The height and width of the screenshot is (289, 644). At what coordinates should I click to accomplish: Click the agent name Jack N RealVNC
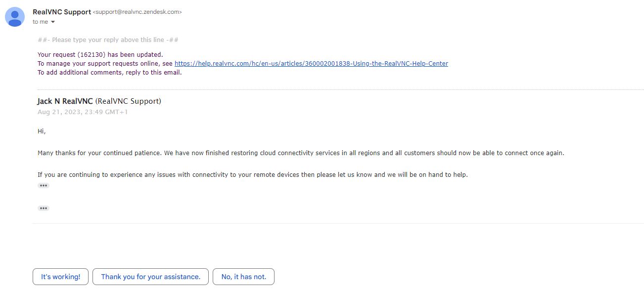(x=65, y=101)
